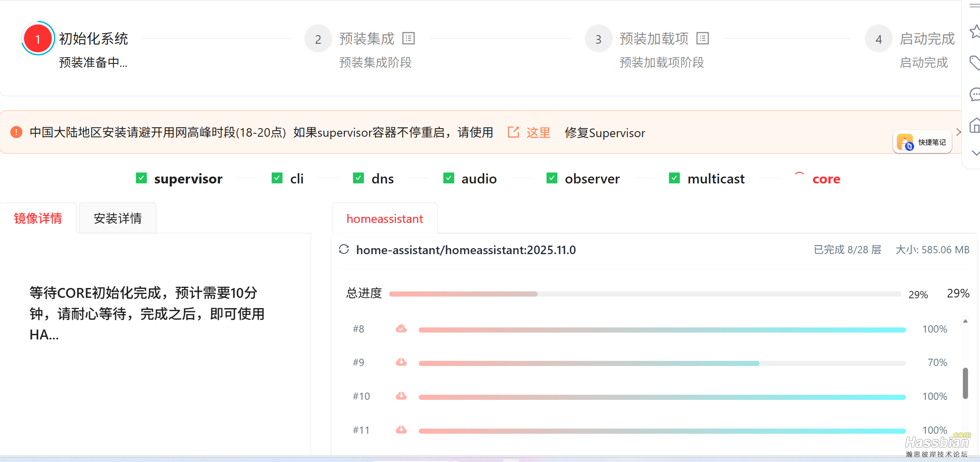The width and height of the screenshot is (980, 462).
Task: Click the 快捷笔记 quick note button
Action: point(922,142)
